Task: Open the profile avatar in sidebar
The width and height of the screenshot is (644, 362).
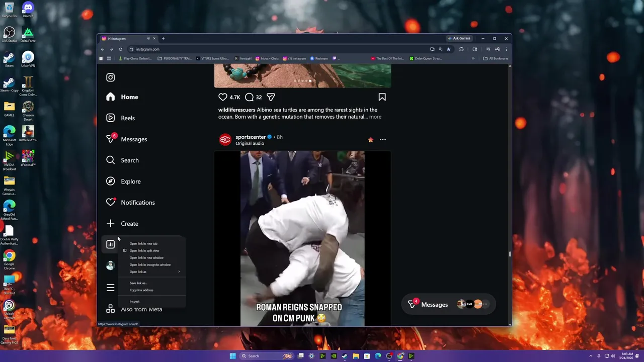Action: coord(110,266)
